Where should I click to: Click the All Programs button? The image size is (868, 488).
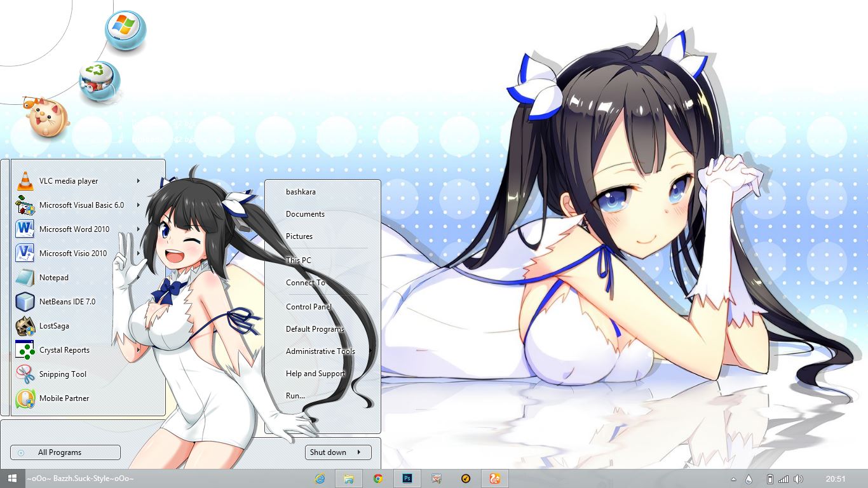[65, 452]
